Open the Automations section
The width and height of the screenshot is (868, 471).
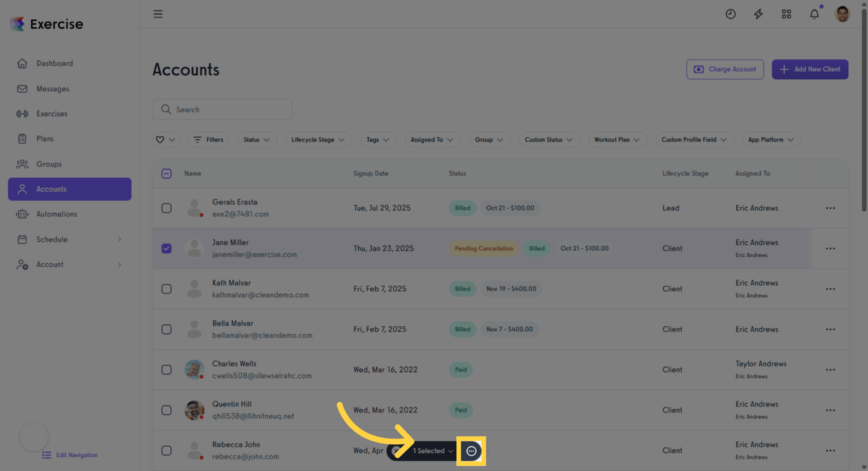point(58,214)
